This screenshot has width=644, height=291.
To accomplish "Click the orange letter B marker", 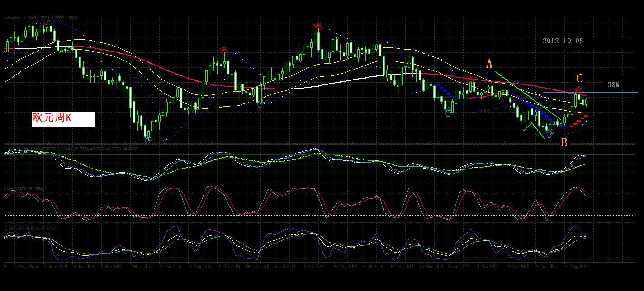I will tap(564, 143).
